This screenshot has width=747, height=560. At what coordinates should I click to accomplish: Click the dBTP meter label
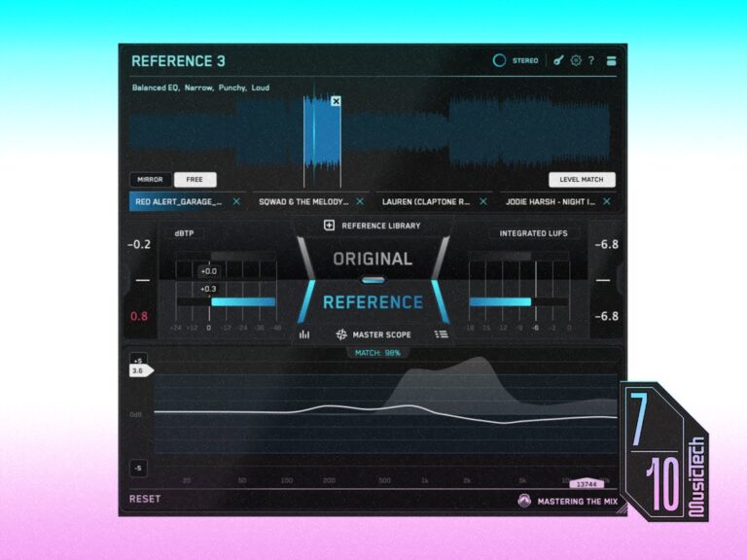click(185, 233)
